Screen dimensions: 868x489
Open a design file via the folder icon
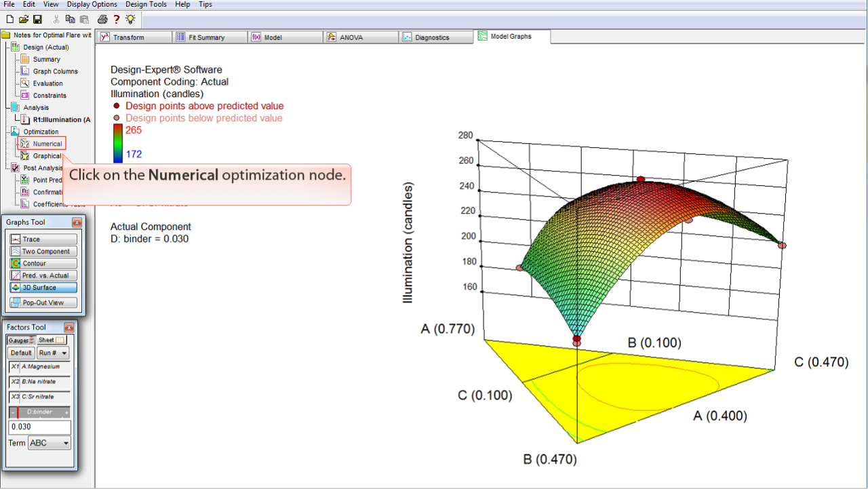[24, 19]
